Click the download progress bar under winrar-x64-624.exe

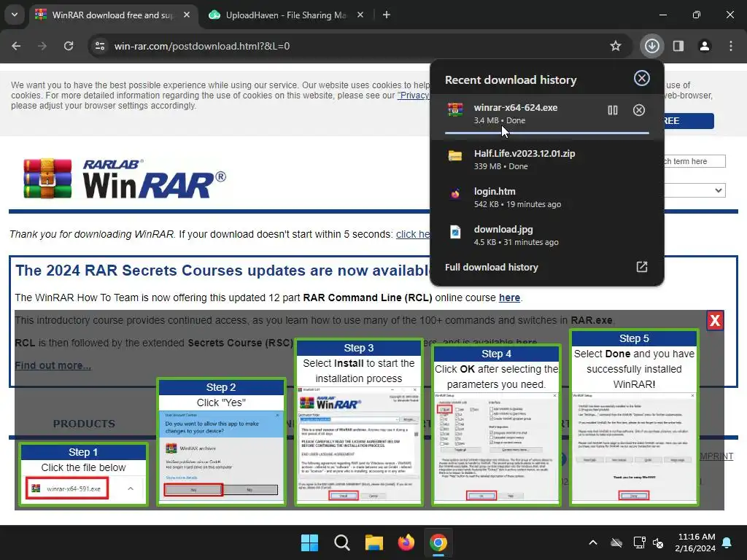pyautogui.click(x=547, y=133)
